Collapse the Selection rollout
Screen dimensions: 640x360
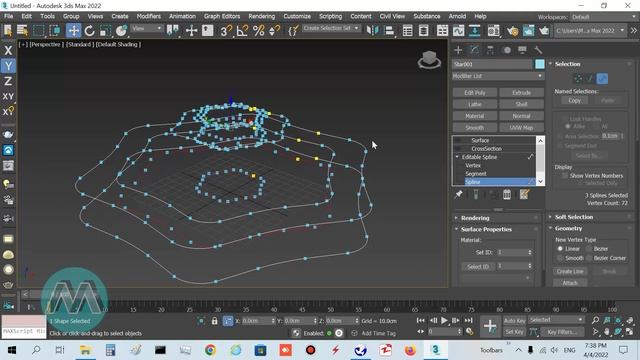tap(567, 64)
